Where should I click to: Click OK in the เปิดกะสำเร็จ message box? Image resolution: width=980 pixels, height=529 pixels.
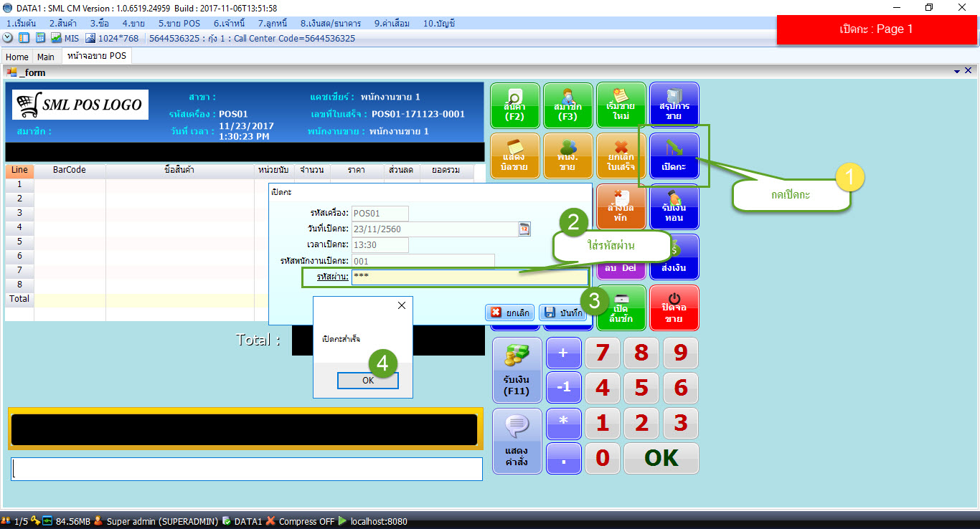367,381
